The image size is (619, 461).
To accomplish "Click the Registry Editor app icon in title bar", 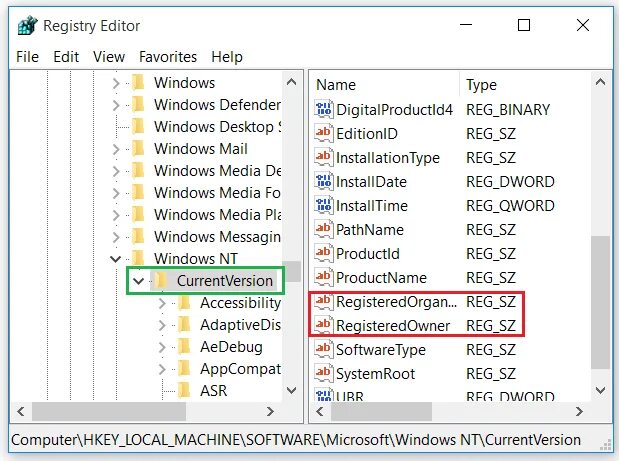I will tap(27, 26).
